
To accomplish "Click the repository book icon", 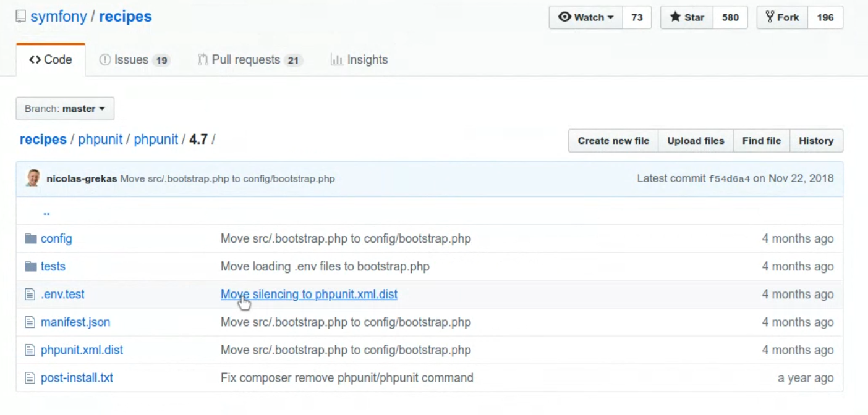I will (x=21, y=17).
